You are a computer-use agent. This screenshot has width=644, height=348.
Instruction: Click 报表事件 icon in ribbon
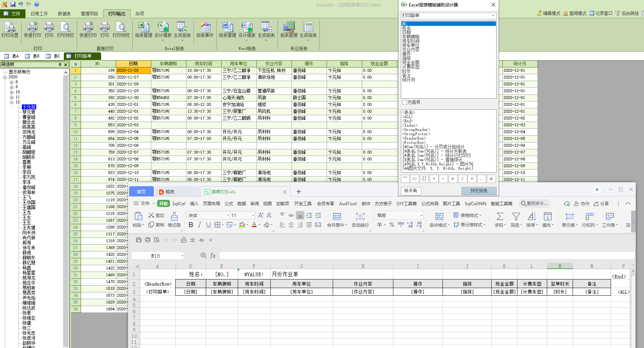[x=205, y=30]
